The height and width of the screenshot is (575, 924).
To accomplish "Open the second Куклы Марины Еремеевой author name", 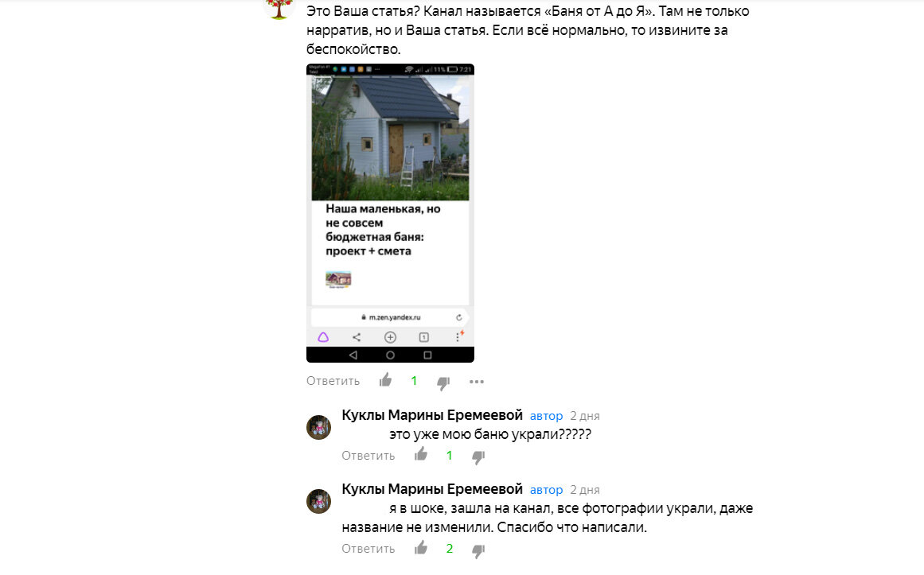I will [x=432, y=490].
